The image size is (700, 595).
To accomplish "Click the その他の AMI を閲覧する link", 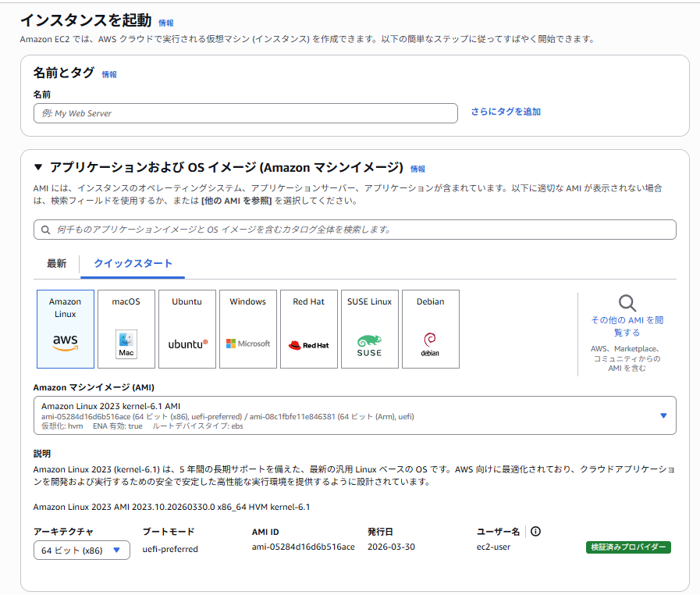I will click(x=627, y=326).
